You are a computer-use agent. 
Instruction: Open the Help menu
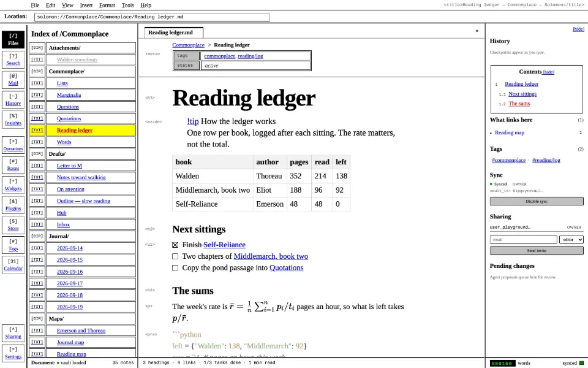point(146,6)
